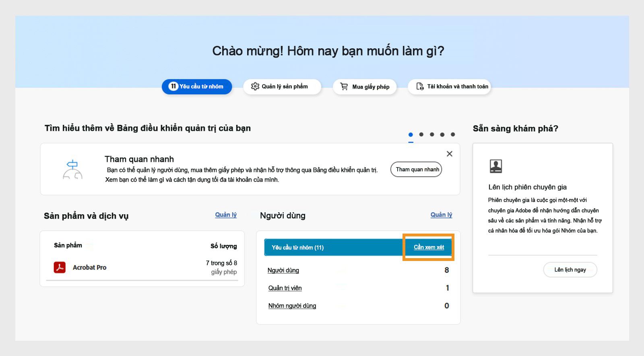Open the Quản lý sản phẩm tab
This screenshot has width=644, height=356.
click(282, 87)
